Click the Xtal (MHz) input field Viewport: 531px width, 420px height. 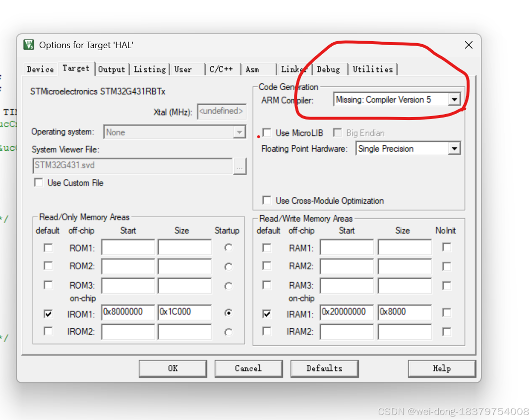click(222, 112)
